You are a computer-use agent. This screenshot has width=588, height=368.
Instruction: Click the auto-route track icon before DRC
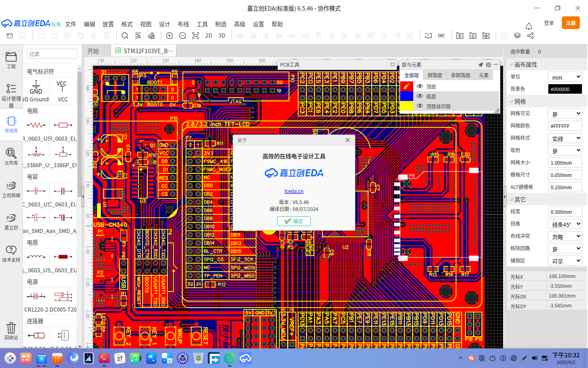(x=428, y=36)
